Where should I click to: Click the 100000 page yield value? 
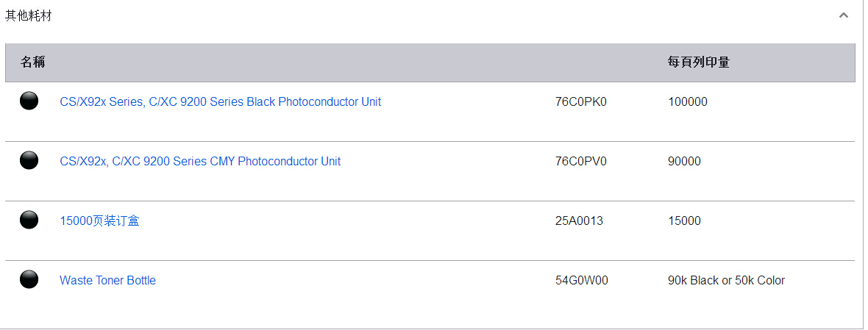point(688,101)
